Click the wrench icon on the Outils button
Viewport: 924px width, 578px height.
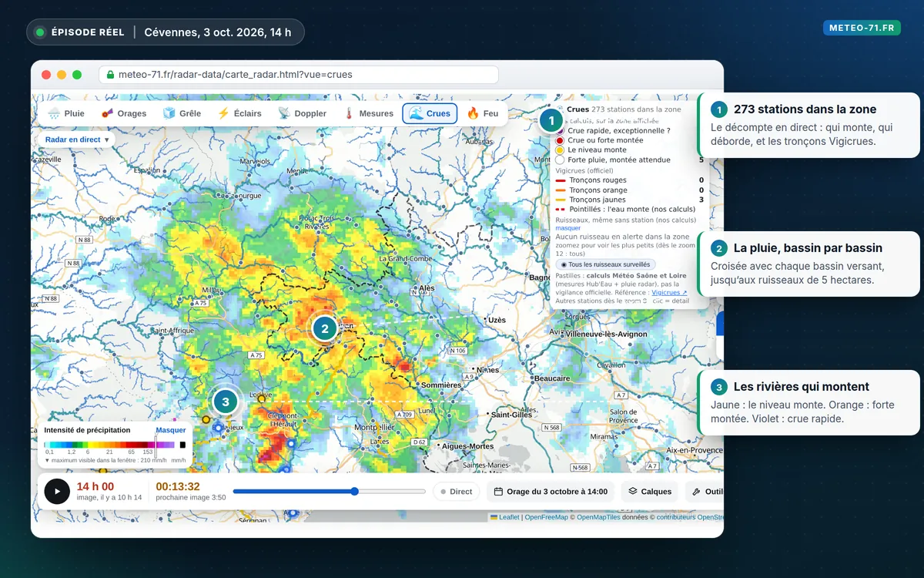pyautogui.click(x=696, y=492)
